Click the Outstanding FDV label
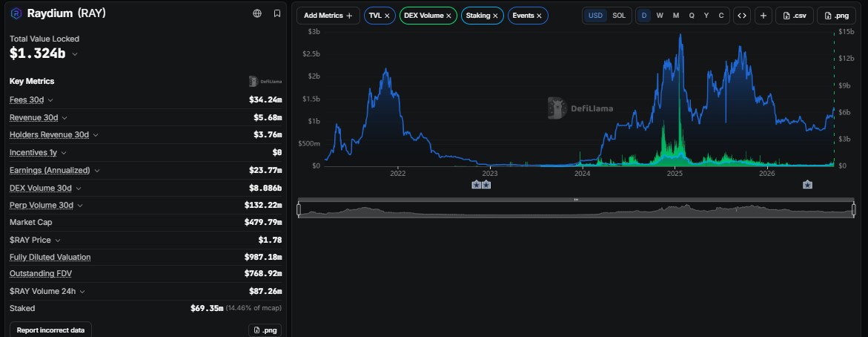The width and height of the screenshot is (868, 337). [x=41, y=274]
